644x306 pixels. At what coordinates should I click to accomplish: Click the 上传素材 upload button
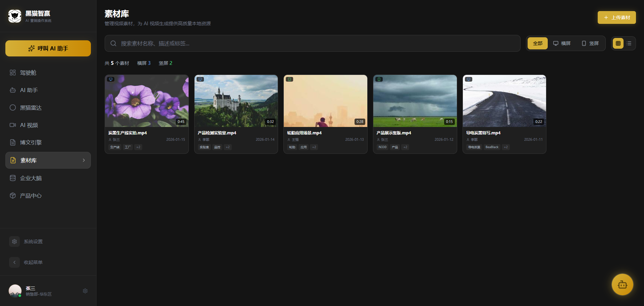(616, 17)
